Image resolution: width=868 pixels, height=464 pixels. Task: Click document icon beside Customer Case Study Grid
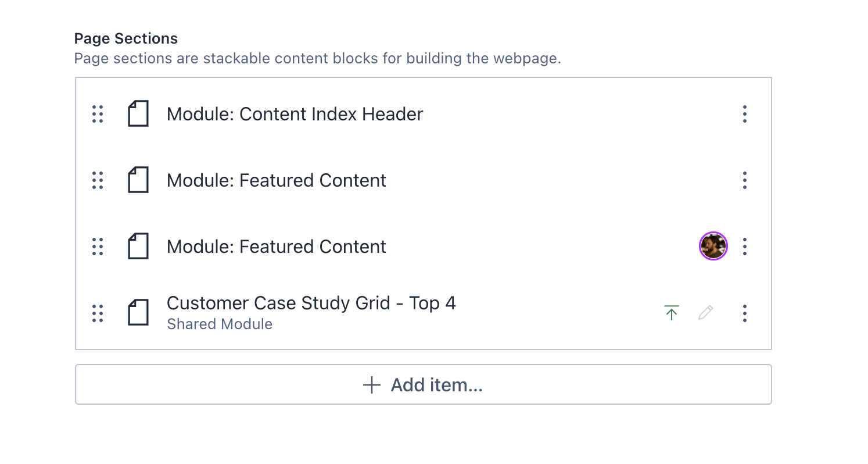point(138,313)
